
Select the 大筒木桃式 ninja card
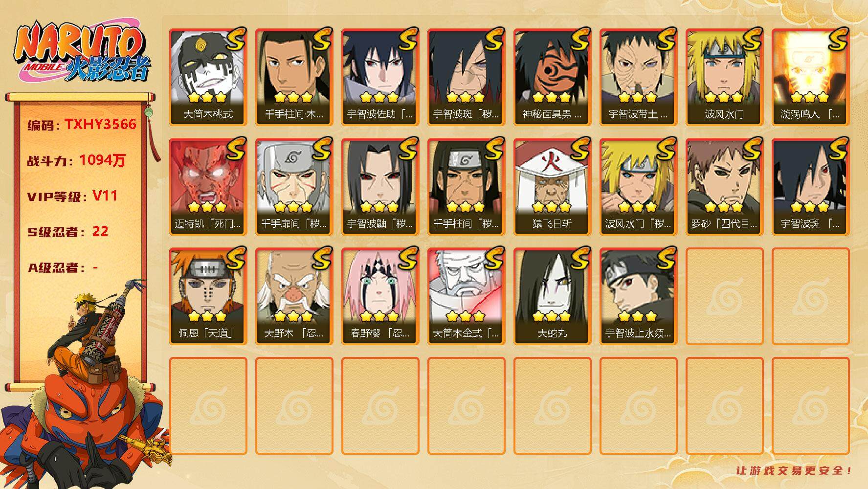click(208, 77)
